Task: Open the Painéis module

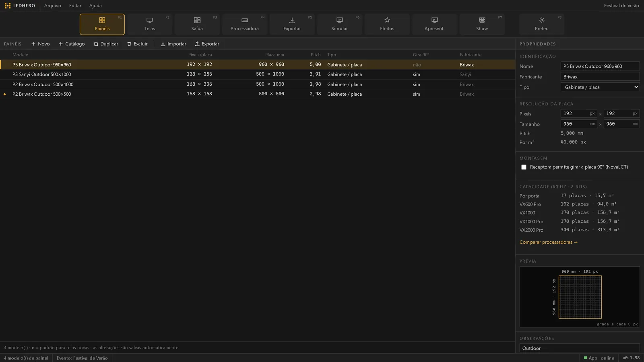Action: pyautogui.click(x=102, y=24)
